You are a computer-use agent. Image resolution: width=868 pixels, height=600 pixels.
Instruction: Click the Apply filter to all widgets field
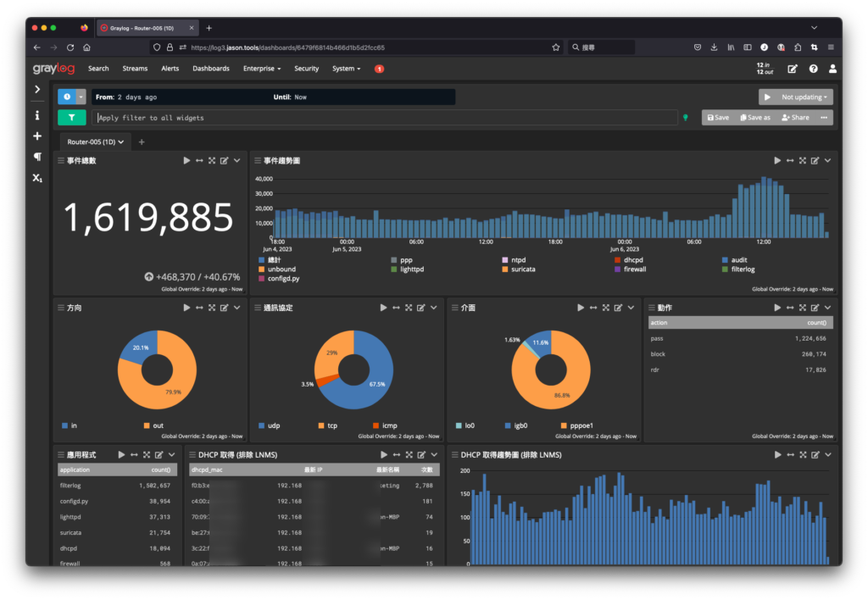pyautogui.click(x=386, y=117)
